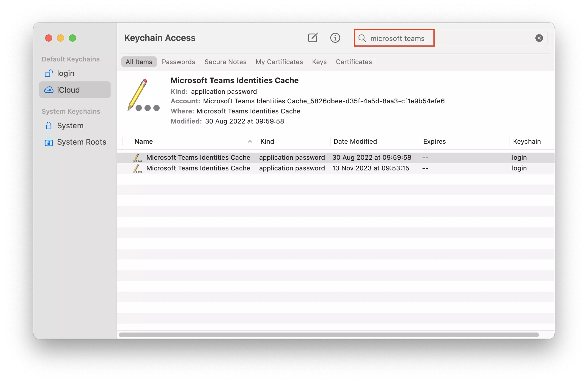Screen dimensions: 588x383
Task: Select the iCloud keychain in the sidebar
Action: (x=68, y=90)
